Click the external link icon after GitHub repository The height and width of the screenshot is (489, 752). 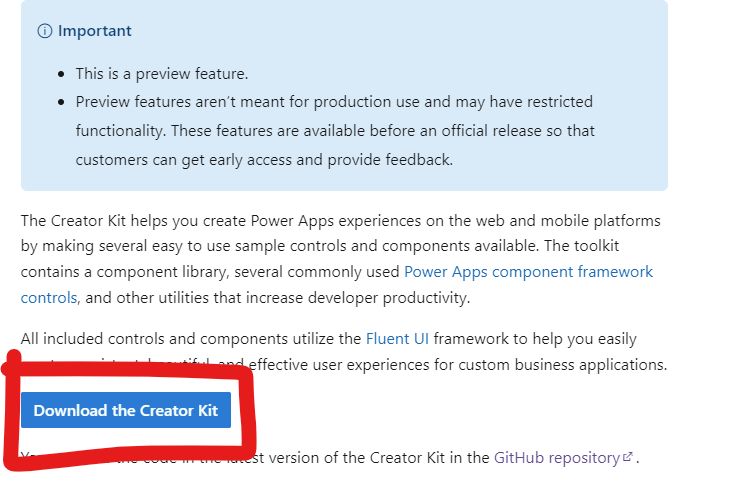627,456
